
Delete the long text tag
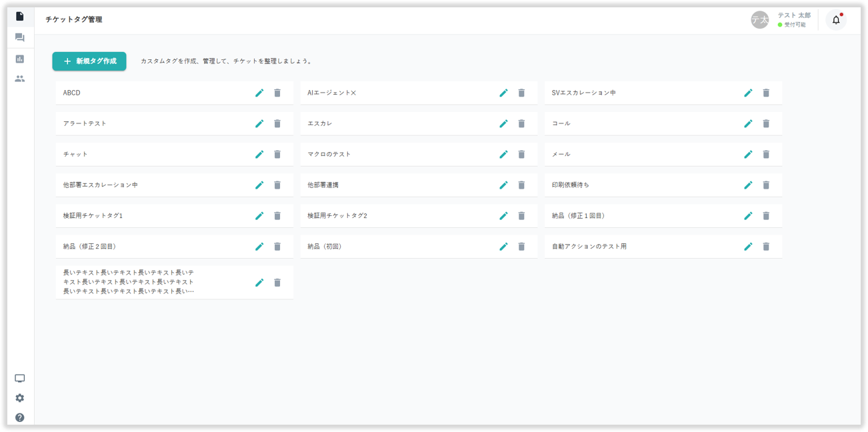(277, 283)
